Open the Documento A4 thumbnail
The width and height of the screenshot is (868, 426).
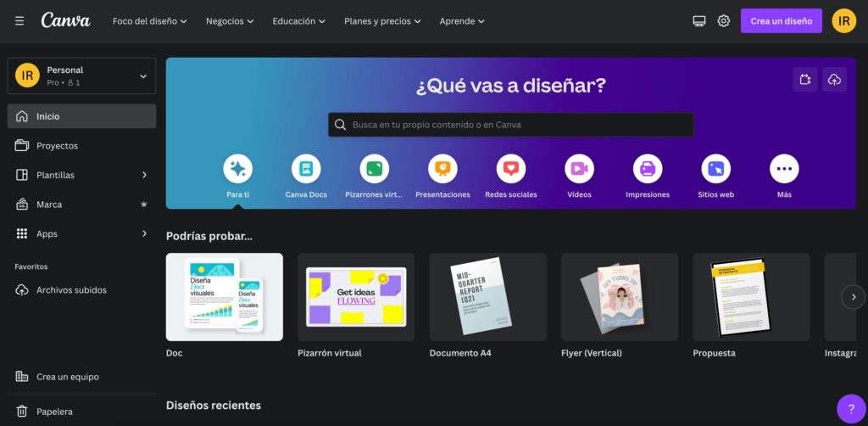(x=487, y=297)
